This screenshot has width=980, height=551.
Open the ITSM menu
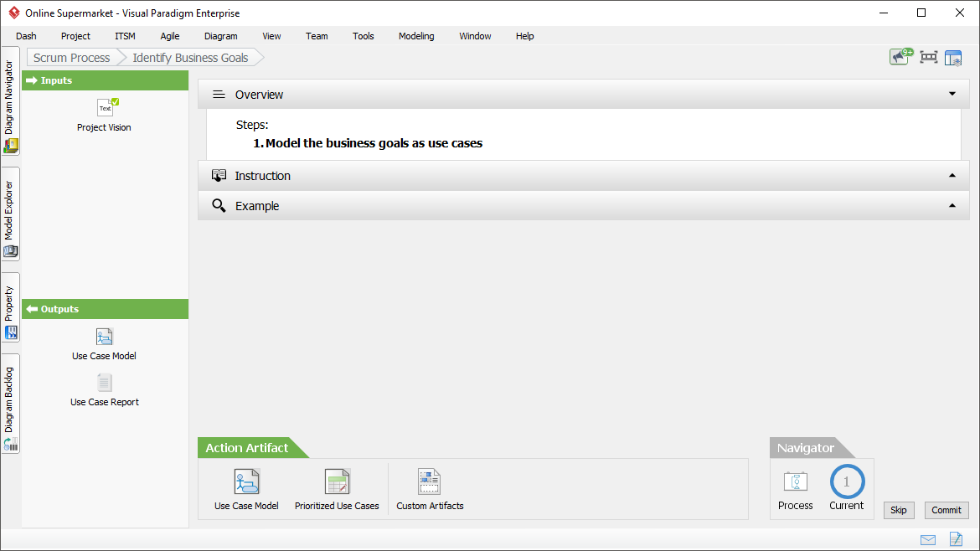pos(125,36)
